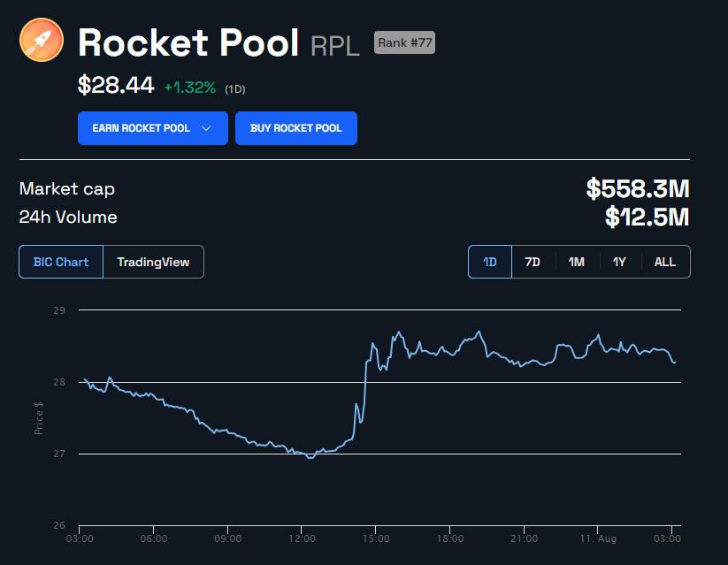
Task: Click the $558.3M market cap value
Action: click(x=638, y=188)
